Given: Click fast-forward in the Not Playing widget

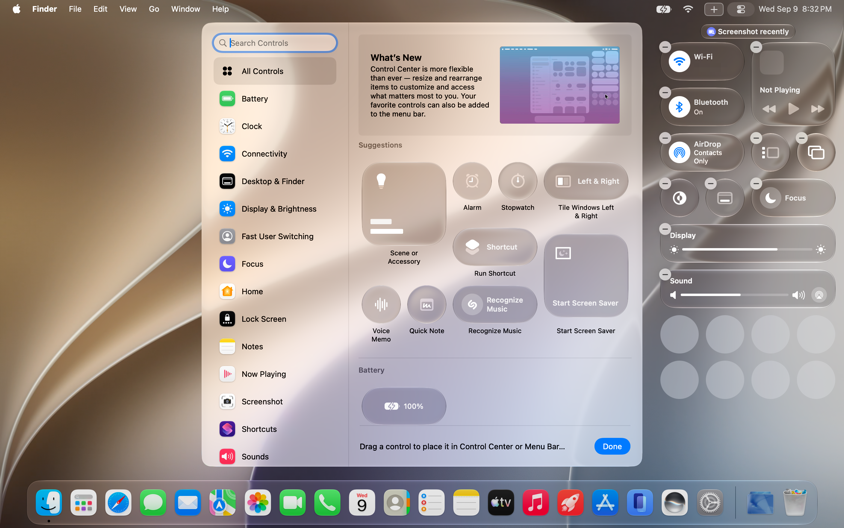Looking at the screenshot, I should click(817, 109).
